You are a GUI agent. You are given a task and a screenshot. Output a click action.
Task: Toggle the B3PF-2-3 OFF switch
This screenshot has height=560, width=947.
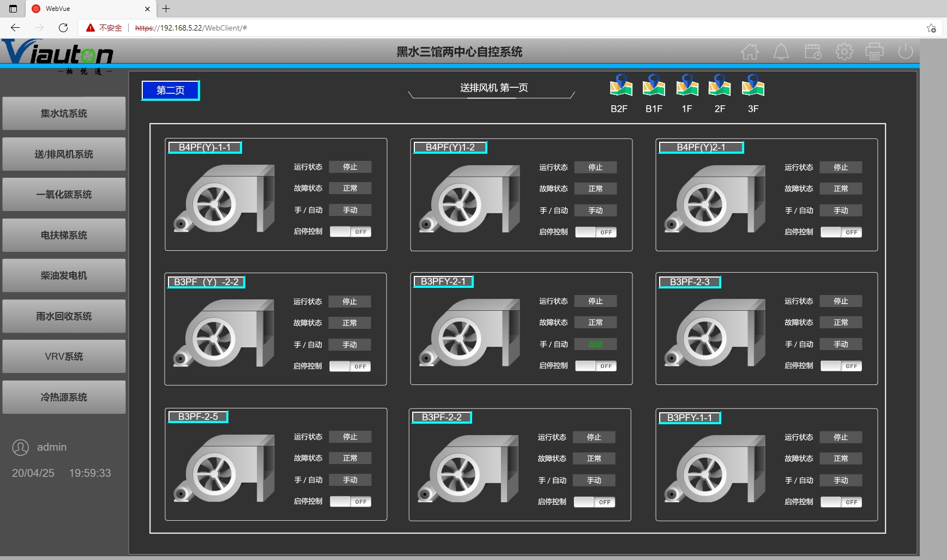click(841, 366)
